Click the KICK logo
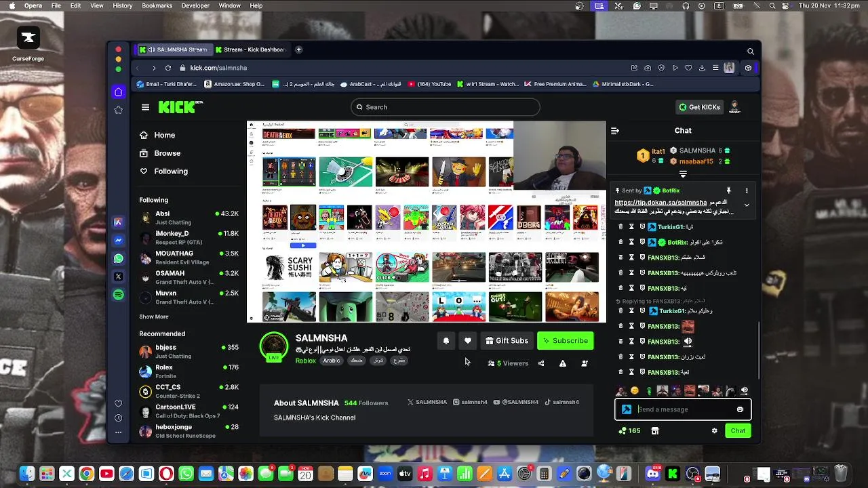The image size is (868, 488). 180,107
